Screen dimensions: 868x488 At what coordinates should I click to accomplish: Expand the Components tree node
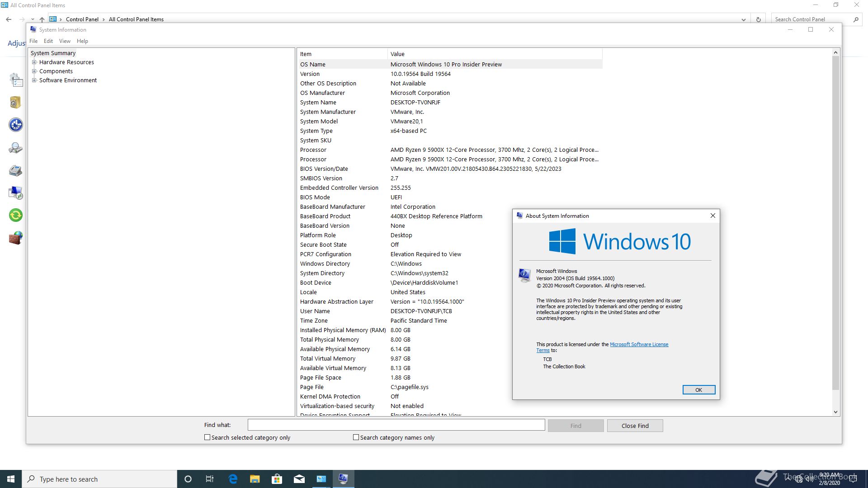point(34,71)
